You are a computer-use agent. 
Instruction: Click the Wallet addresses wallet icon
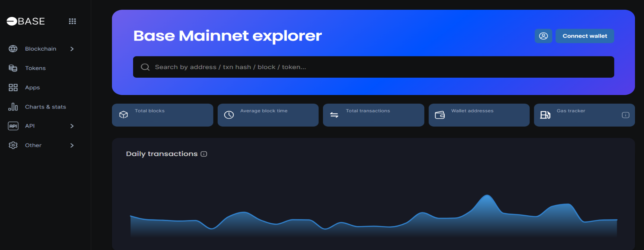(440, 115)
